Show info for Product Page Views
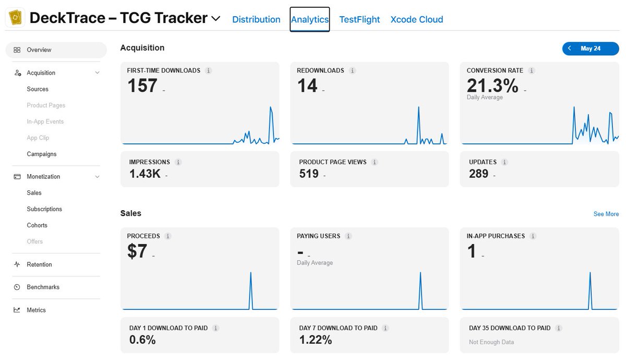626x364 pixels. click(x=375, y=162)
